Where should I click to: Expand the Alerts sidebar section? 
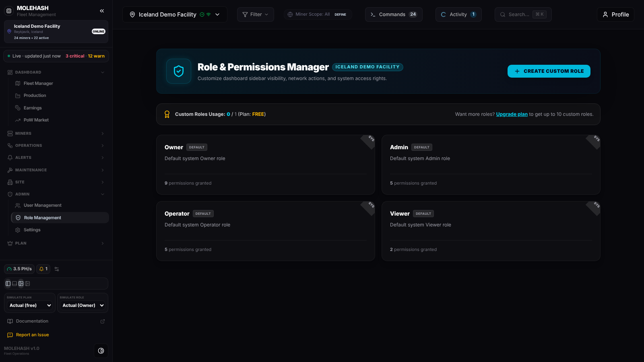click(56, 158)
